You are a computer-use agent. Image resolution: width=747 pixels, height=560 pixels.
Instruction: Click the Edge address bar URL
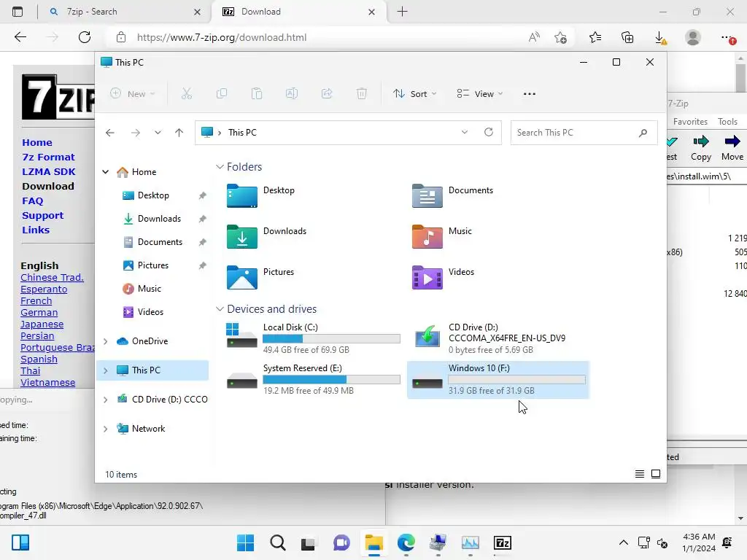pos(222,38)
